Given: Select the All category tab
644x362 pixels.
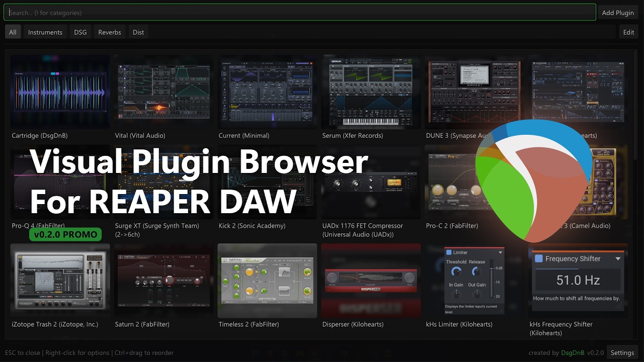Looking at the screenshot, I should (x=13, y=32).
